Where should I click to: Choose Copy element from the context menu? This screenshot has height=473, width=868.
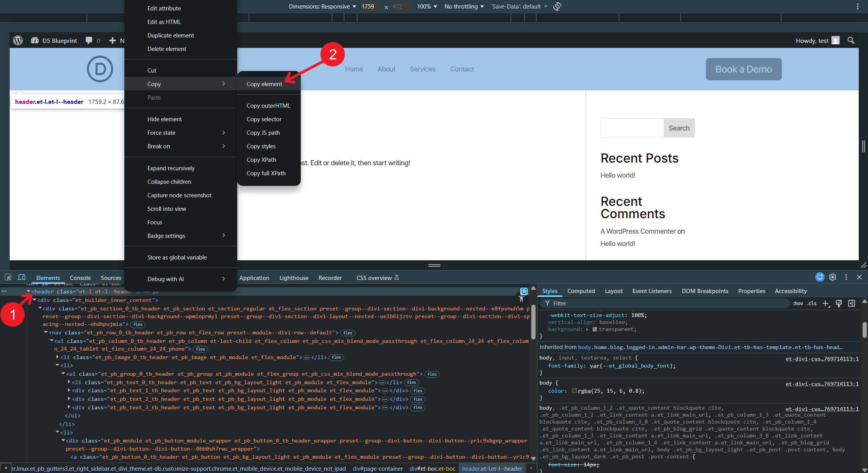(264, 84)
